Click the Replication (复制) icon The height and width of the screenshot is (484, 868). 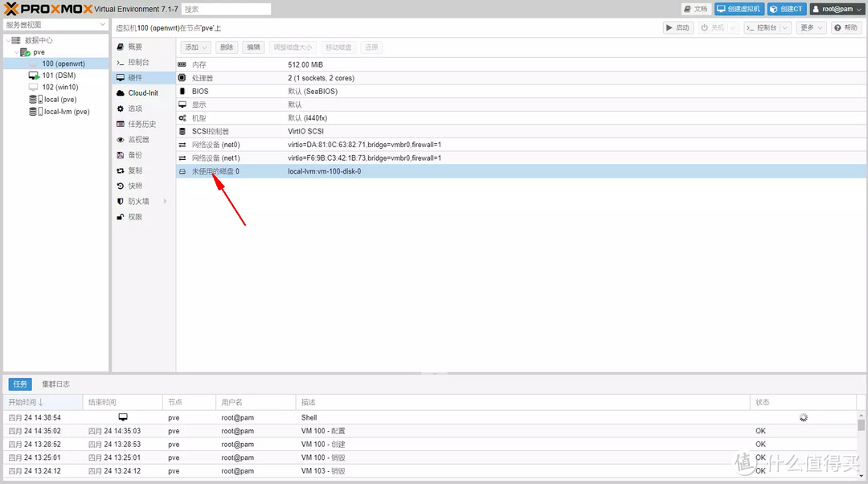coord(120,170)
